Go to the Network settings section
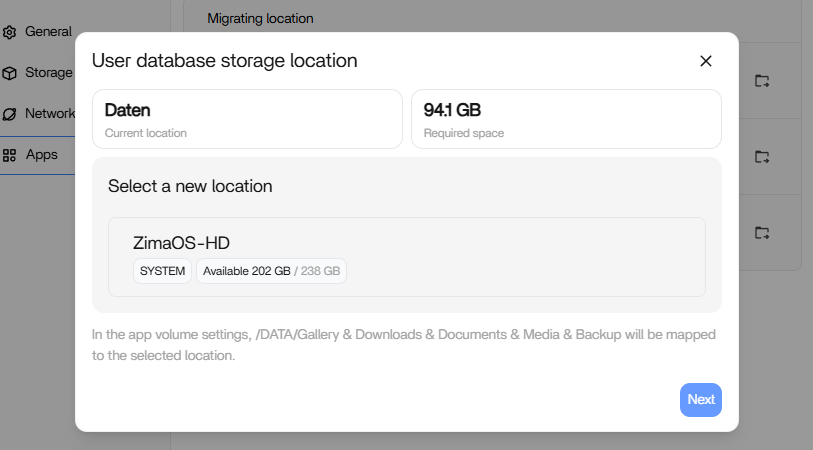This screenshot has width=813, height=450. [50, 114]
